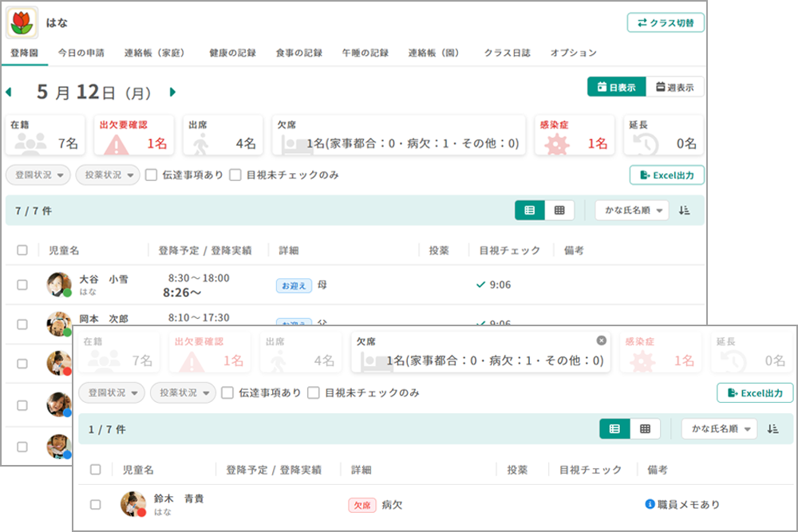
Task: Enable 目視未チェックのみ checkbox in lower panel
Action: click(x=314, y=392)
